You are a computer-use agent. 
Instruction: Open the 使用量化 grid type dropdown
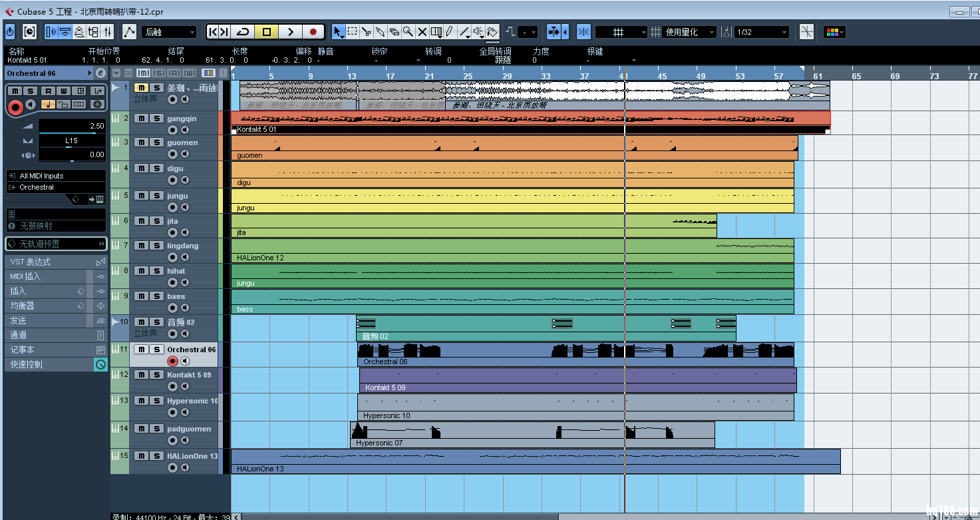[x=690, y=31]
